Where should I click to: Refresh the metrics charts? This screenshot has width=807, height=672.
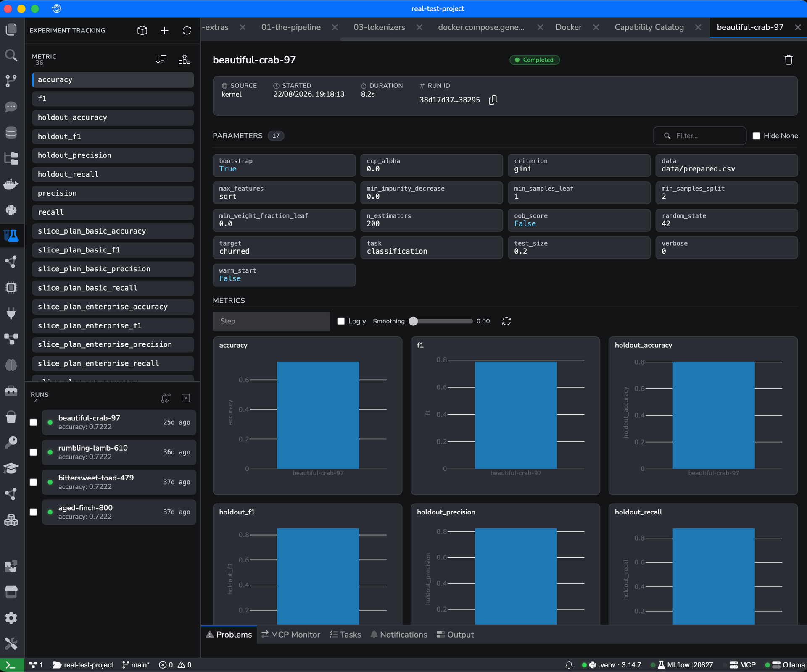coord(506,321)
